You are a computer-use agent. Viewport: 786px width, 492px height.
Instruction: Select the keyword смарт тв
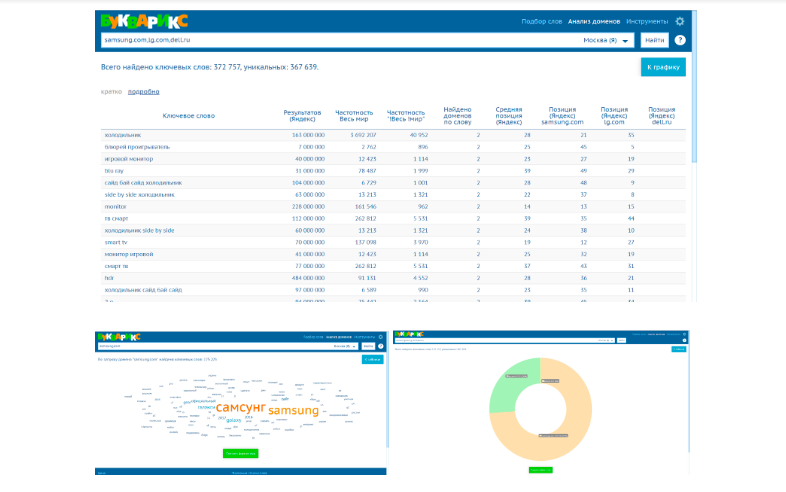(x=116, y=266)
